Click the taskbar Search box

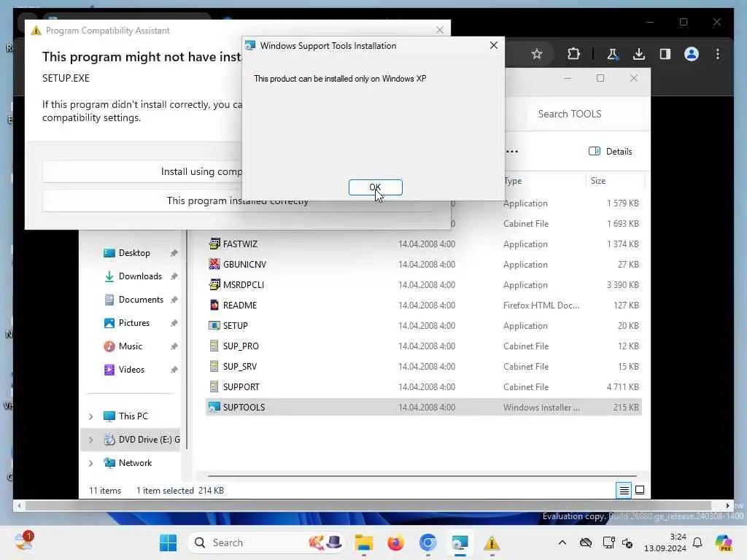point(267,542)
